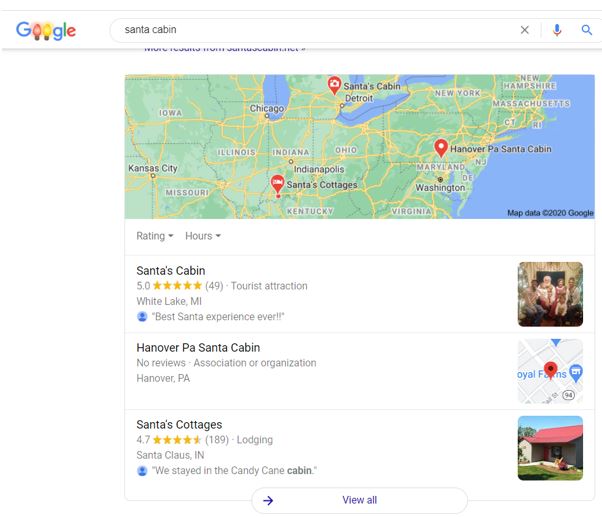602x517 pixels.
Task: Open the Hanover map preview thumbnail
Action: coord(550,371)
